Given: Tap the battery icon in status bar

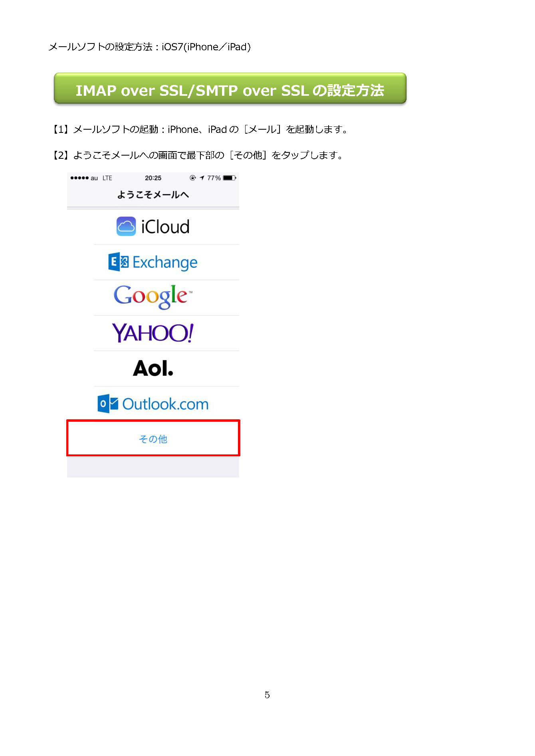Looking at the screenshot, I should (x=230, y=178).
